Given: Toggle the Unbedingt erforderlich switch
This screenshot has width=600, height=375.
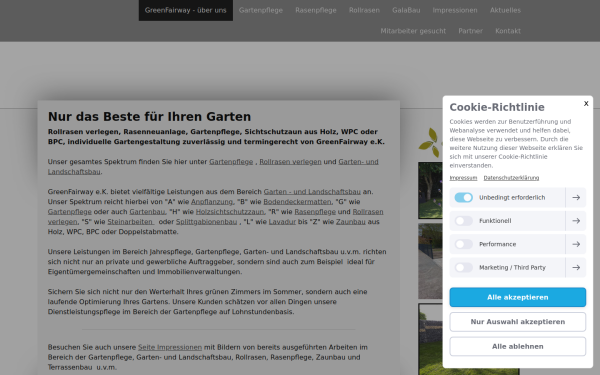Looking at the screenshot, I should (463, 197).
